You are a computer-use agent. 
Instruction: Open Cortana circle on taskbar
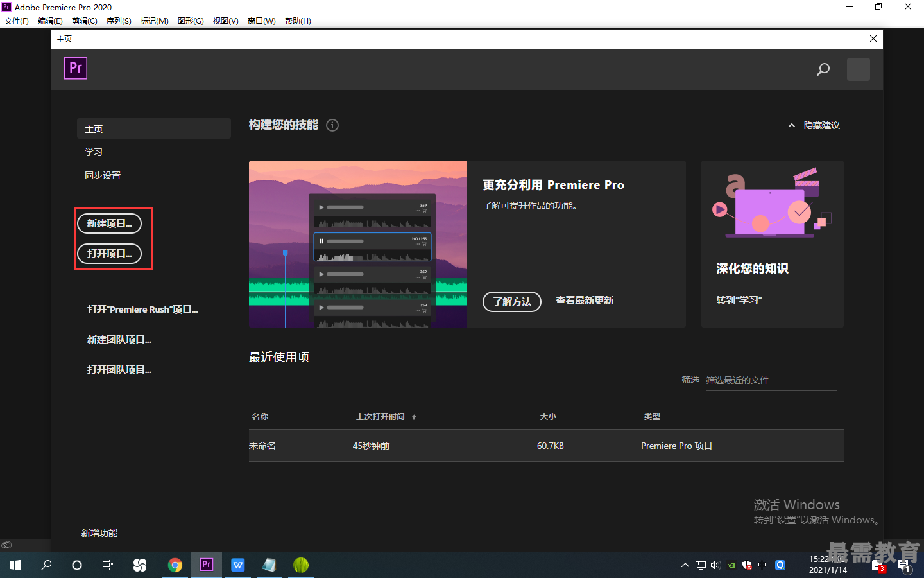click(77, 565)
